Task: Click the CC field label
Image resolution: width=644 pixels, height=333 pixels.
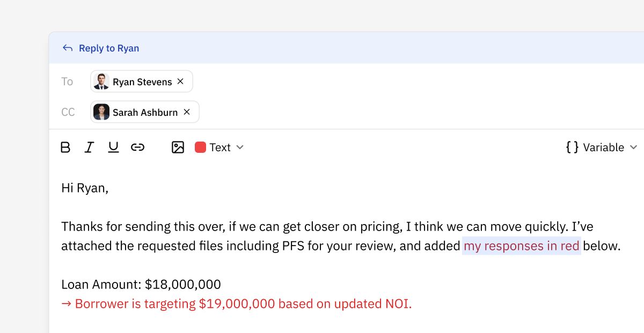Action: [68, 112]
